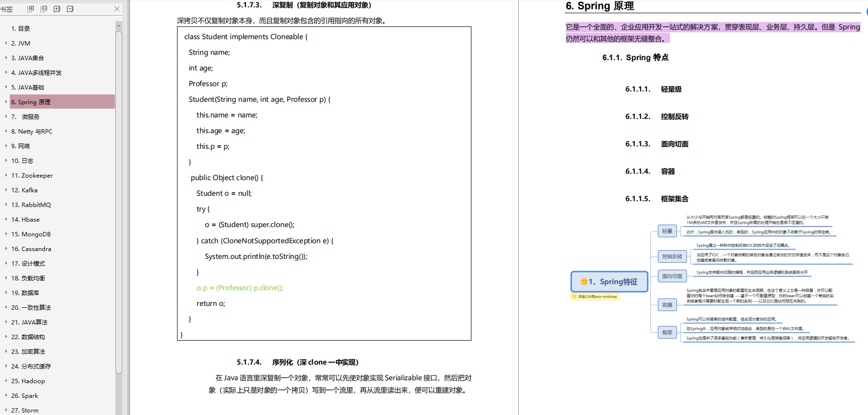
Task: Click the '5.1.7.4. 序列化' section heading
Action: pyautogui.click(x=298, y=362)
